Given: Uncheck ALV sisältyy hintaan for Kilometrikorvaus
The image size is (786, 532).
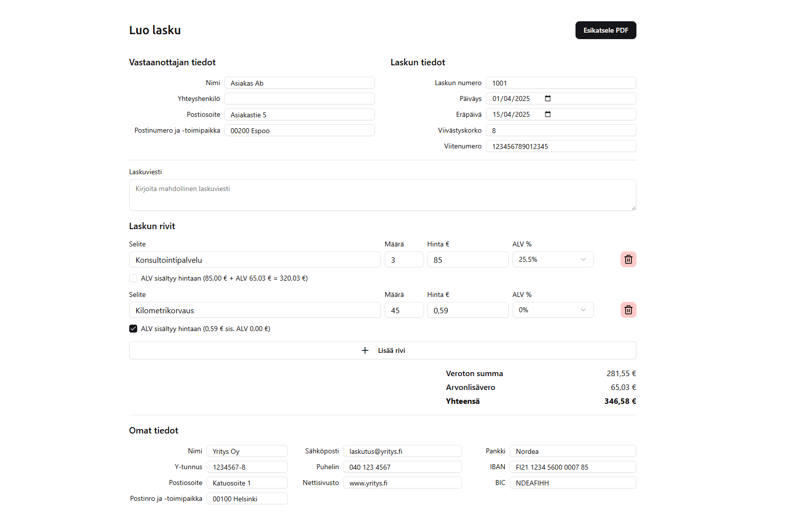Looking at the screenshot, I should click(x=133, y=329).
